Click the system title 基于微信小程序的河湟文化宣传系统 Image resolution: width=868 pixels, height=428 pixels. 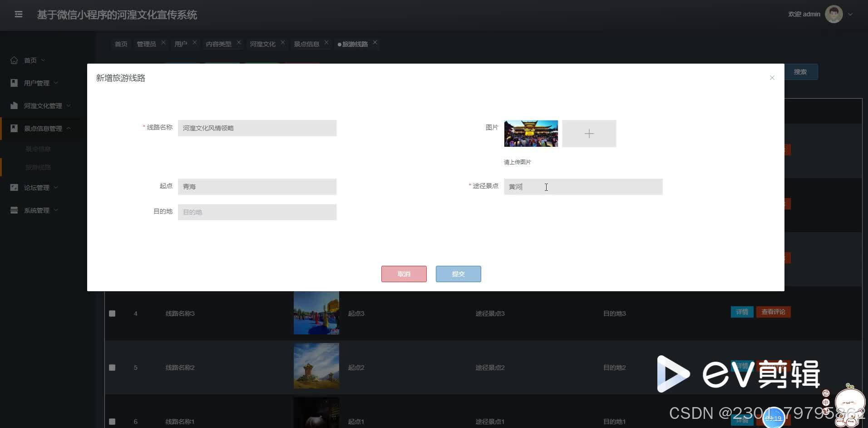[117, 15]
